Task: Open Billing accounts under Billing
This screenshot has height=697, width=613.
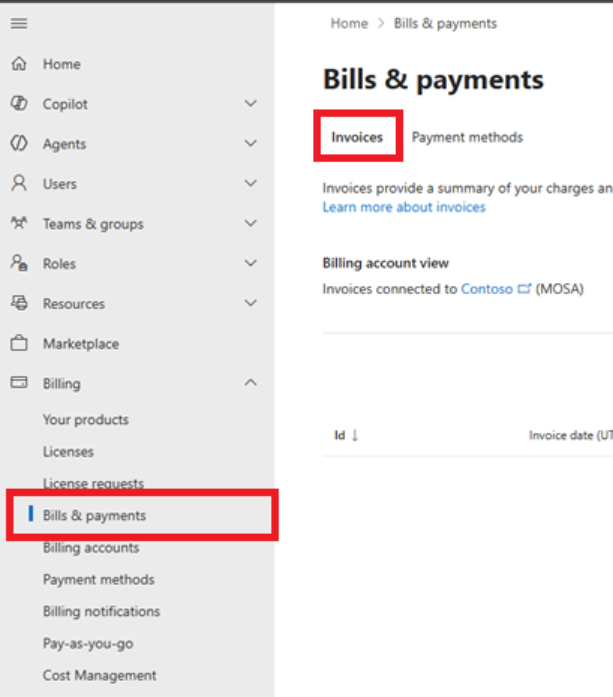Action: (91, 548)
